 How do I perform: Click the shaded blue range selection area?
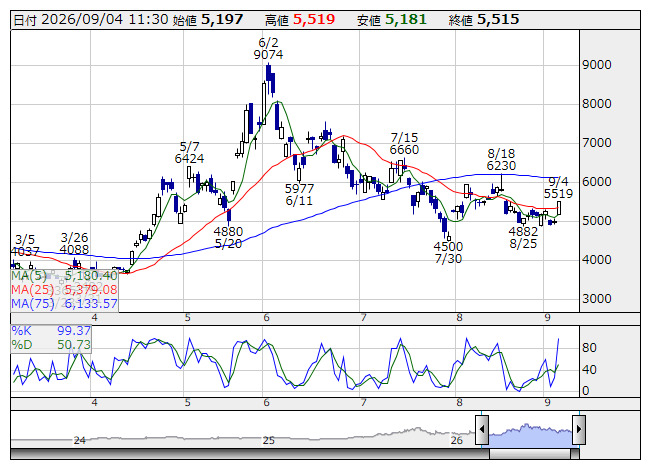pyautogui.click(x=530, y=435)
